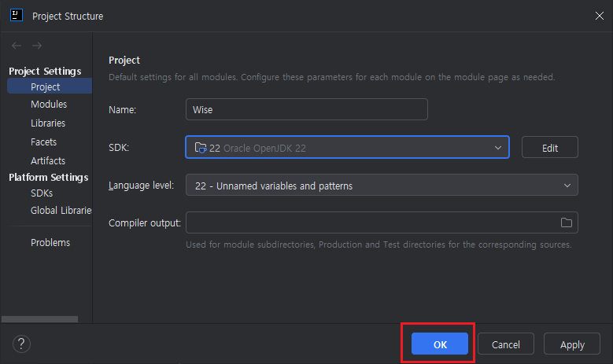613x364 pixels.
Task: Open SDKs under Platform Settings
Action: click(x=42, y=193)
